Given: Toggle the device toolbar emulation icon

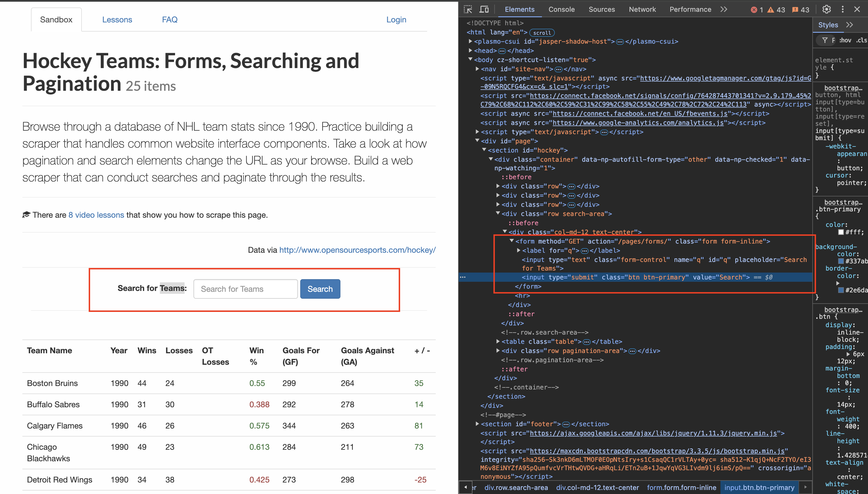Looking at the screenshot, I should pos(484,9).
